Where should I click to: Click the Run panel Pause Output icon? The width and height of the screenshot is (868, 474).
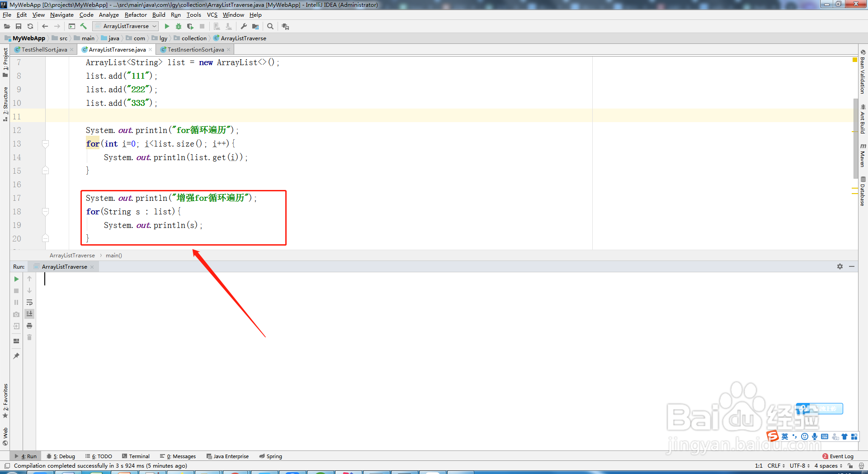[x=16, y=303]
